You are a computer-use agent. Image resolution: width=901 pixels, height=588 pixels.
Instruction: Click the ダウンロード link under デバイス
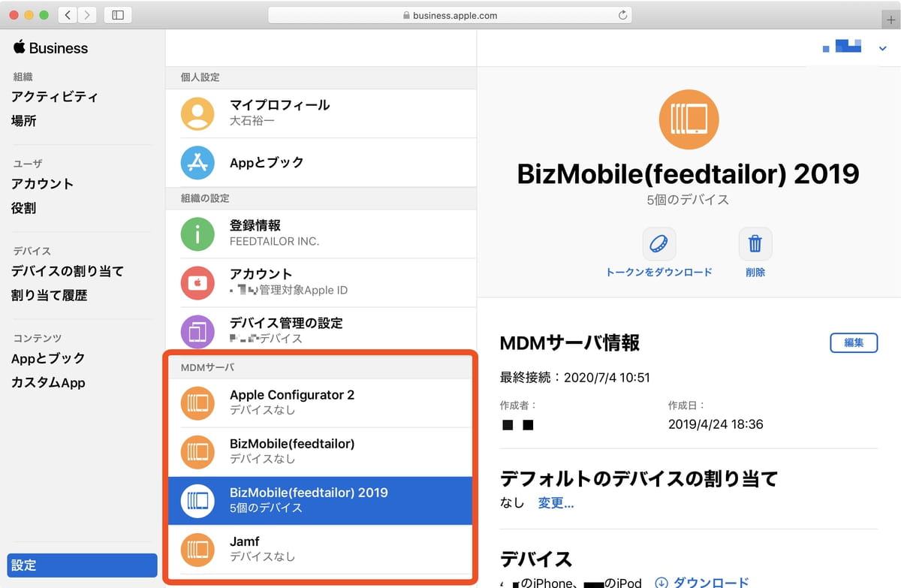click(x=702, y=583)
